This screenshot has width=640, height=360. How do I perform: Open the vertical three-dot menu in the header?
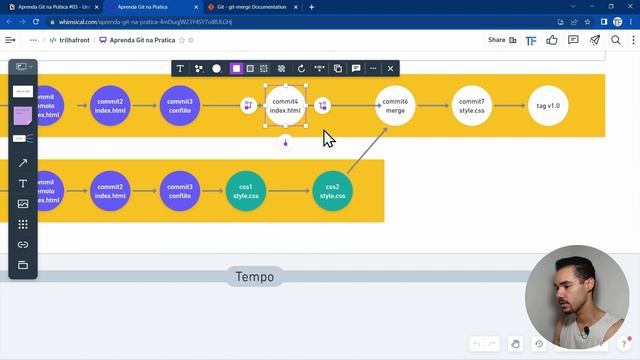coord(633,40)
